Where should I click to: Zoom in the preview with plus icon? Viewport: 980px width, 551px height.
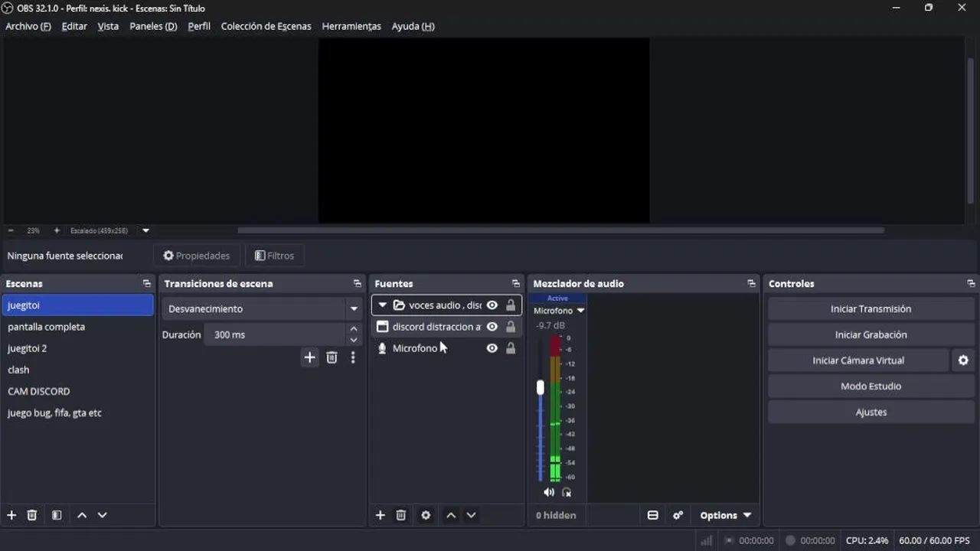57,230
